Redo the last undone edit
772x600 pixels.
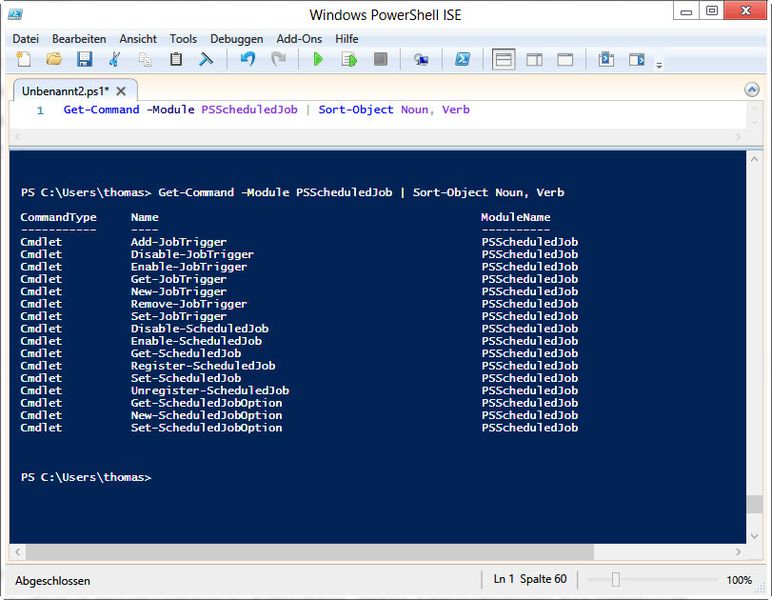[279, 60]
